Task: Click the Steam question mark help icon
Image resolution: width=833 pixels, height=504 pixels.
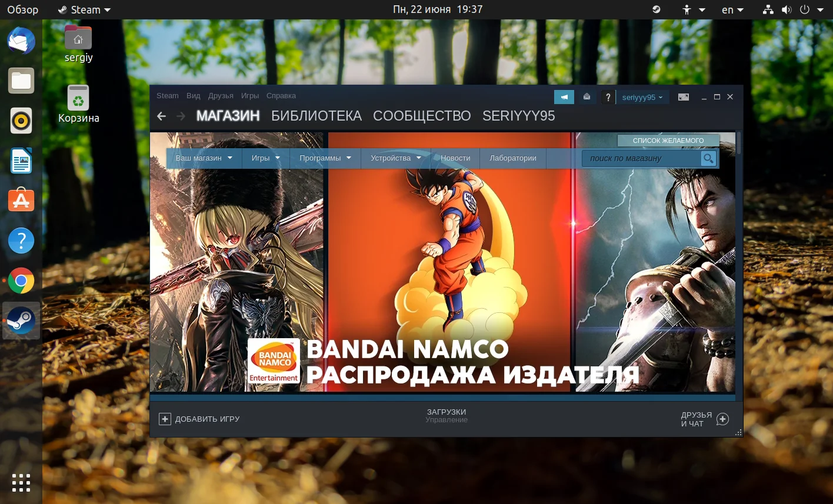Action: click(x=608, y=97)
